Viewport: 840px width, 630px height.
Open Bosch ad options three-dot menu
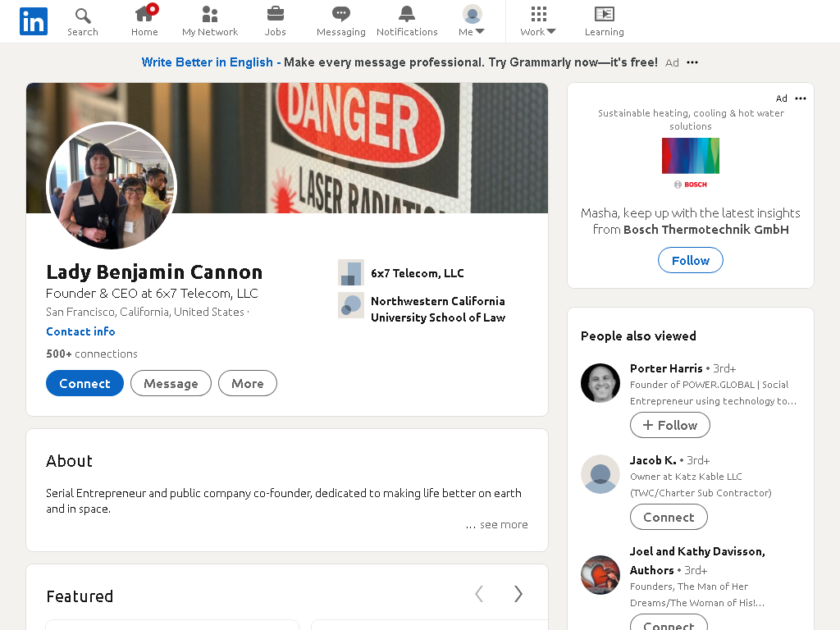[801, 98]
